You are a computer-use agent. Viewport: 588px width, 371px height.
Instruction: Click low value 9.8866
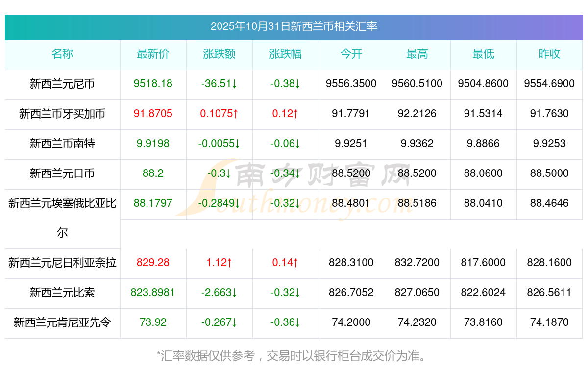[483, 144]
